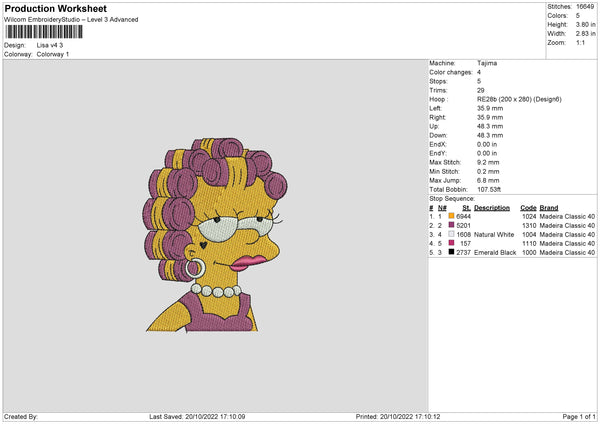Click the Stop Sequence heading
The image size is (600, 424).
452,199
